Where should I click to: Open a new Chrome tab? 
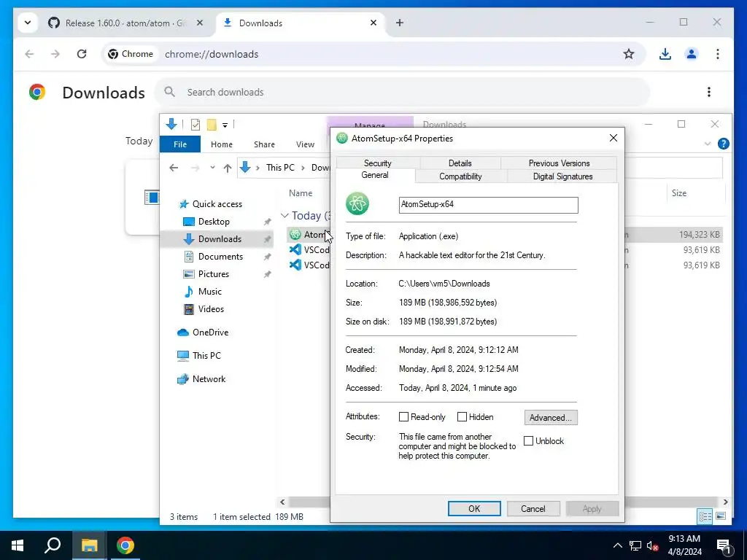tap(399, 23)
